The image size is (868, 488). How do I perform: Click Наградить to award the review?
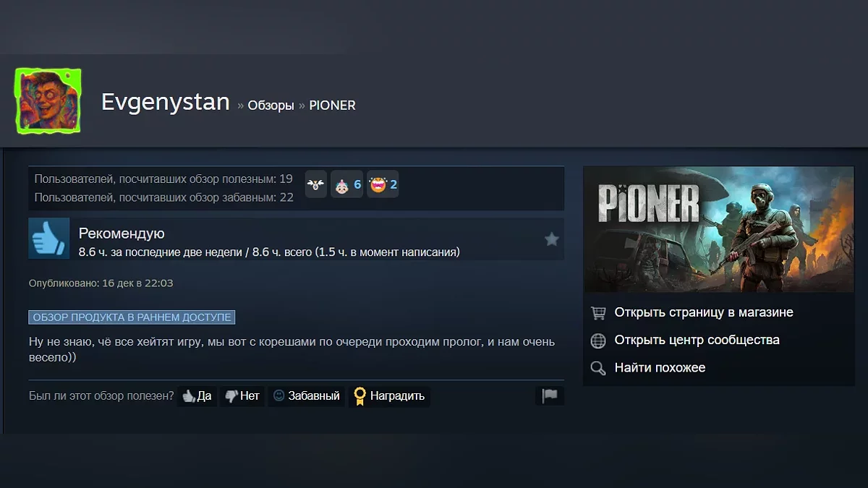(389, 396)
